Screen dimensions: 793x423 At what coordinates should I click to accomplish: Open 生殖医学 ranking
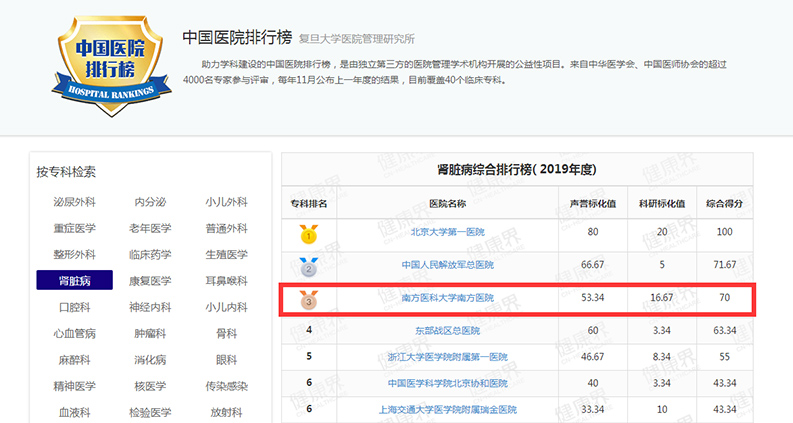coord(227,255)
